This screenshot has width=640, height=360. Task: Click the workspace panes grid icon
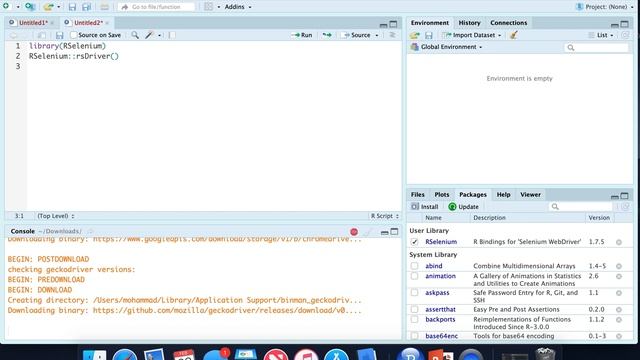click(209, 7)
